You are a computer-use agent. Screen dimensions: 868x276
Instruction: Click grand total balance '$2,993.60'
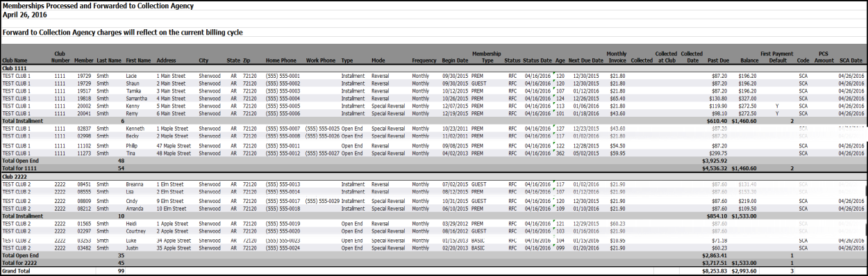click(x=745, y=270)
